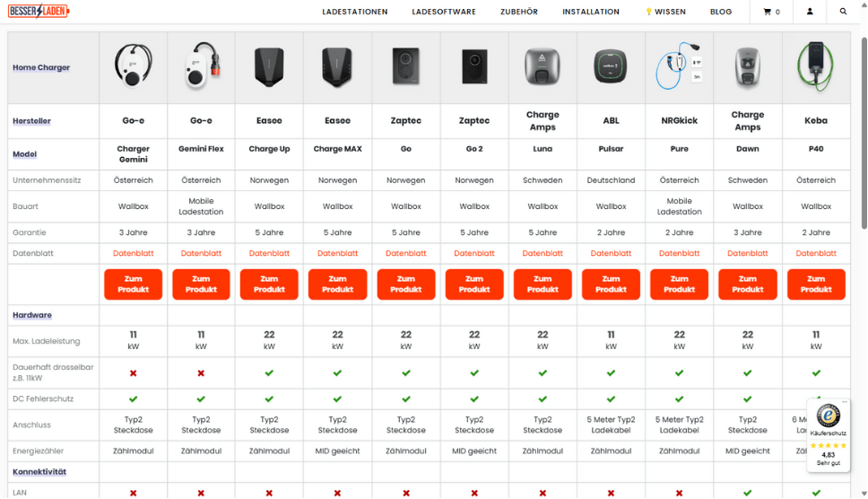Click the ABL Pulsar product image
Image resolution: width=868 pixels, height=499 pixels.
coord(611,66)
